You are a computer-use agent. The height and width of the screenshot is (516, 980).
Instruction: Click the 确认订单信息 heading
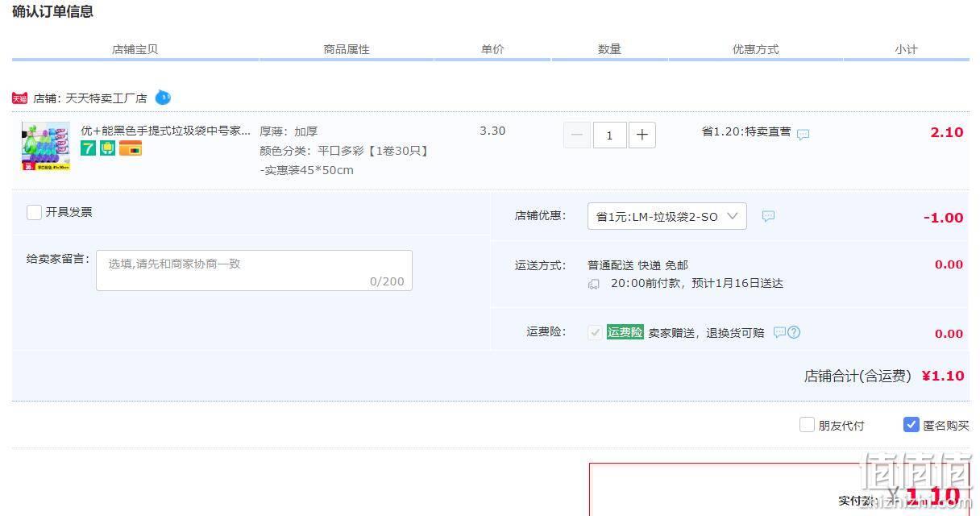pyautogui.click(x=52, y=11)
